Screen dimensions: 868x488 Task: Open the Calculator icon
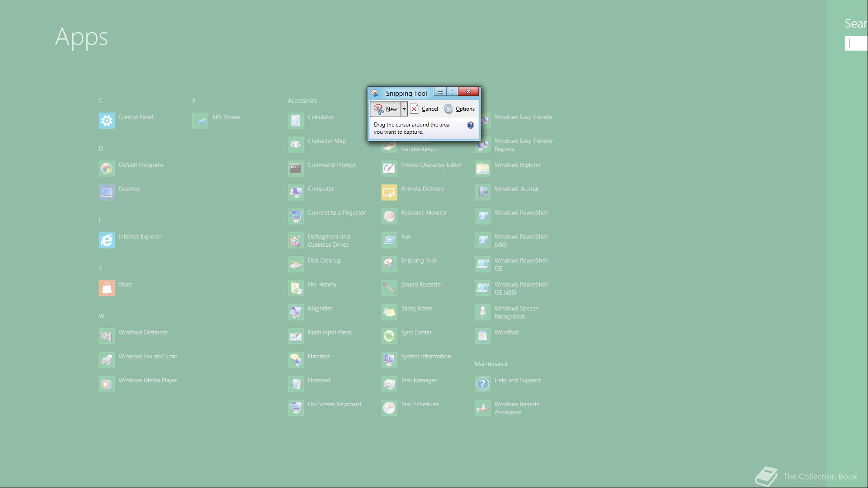pyautogui.click(x=296, y=121)
